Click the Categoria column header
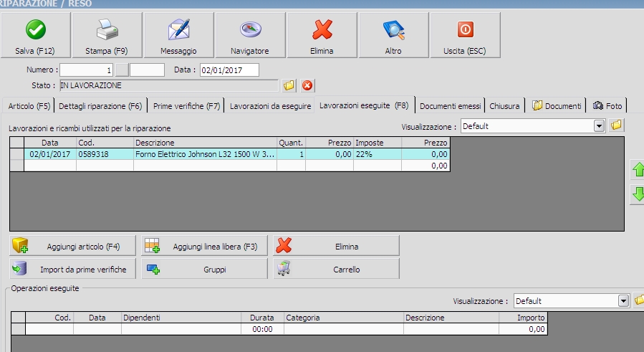Viewport: 644px width, 352px height. tap(343, 318)
